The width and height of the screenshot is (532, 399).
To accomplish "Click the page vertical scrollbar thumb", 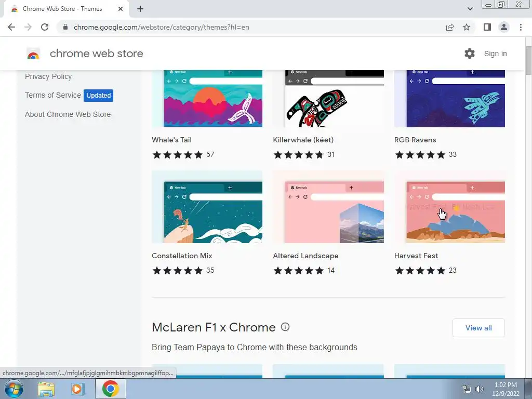I will 528,60.
